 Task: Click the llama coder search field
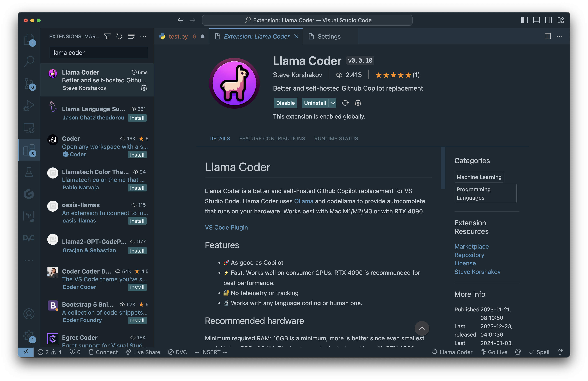pyautogui.click(x=98, y=53)
